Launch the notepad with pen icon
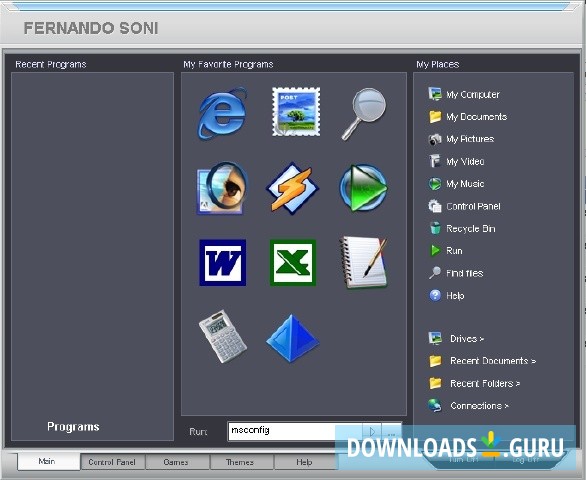This screenshot has height=480, width=586. (364, 262)
